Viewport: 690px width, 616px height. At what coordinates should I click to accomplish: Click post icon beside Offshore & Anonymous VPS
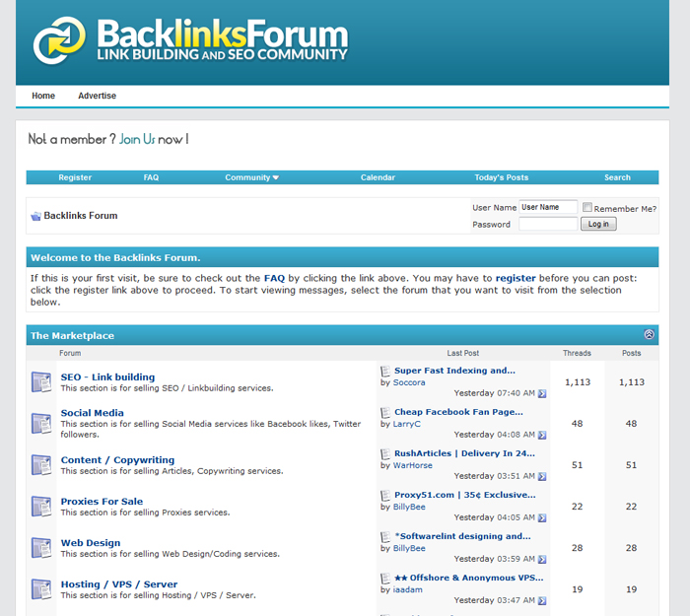click(385, 579)
